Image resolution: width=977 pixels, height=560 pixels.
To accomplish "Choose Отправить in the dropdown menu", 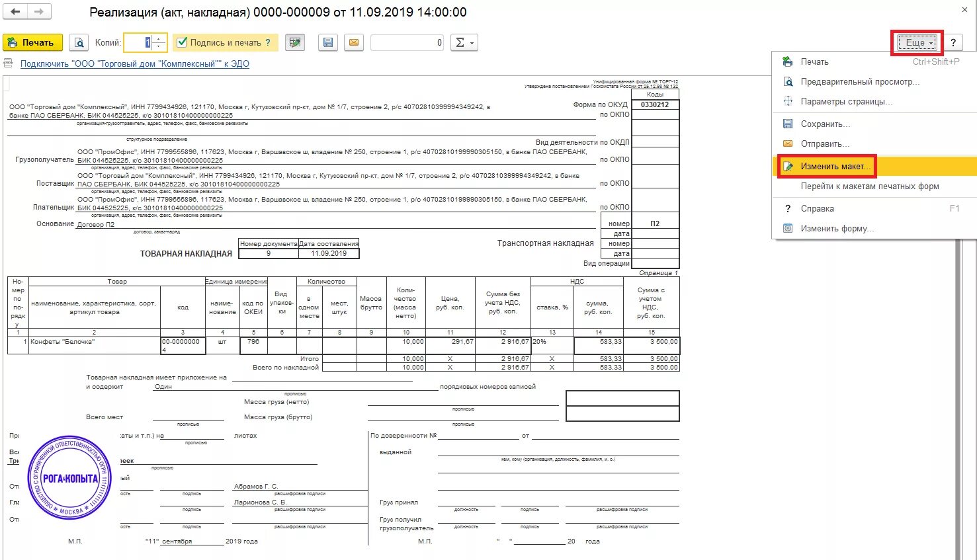I will 873,143.
